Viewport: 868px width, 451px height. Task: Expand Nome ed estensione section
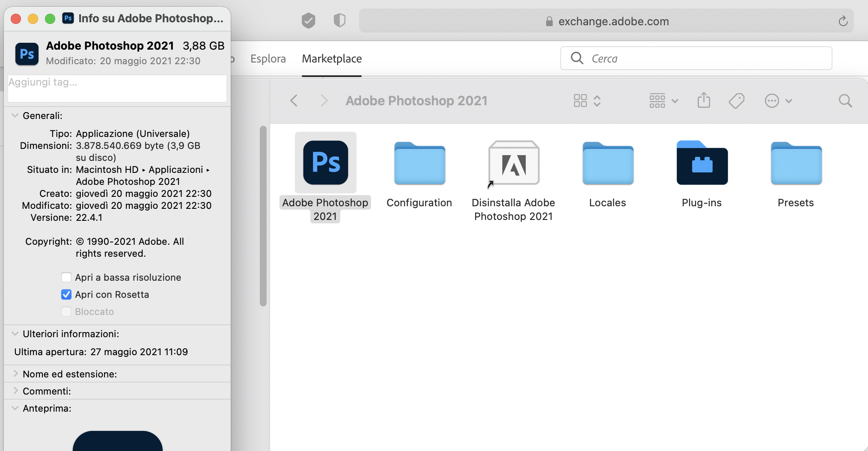point(15,374)
